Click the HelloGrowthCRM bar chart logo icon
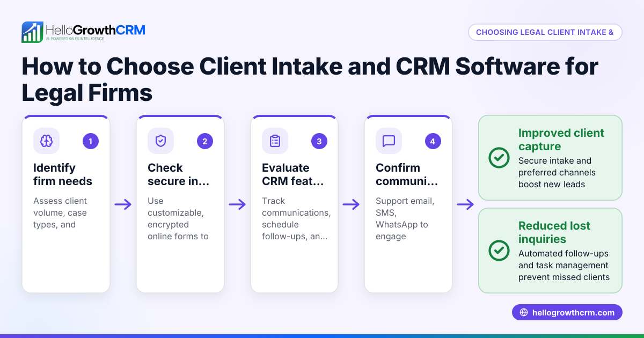This screenshot has height=338, width=644. click(x=32, y=32)
